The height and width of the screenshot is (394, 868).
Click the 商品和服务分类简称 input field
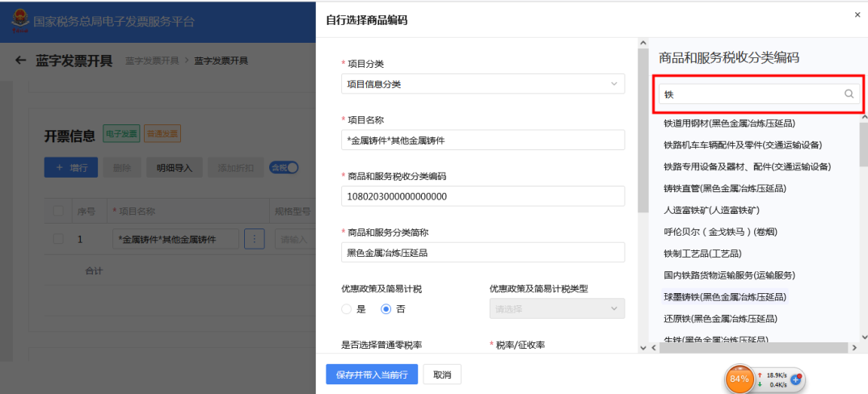(482, 253)
